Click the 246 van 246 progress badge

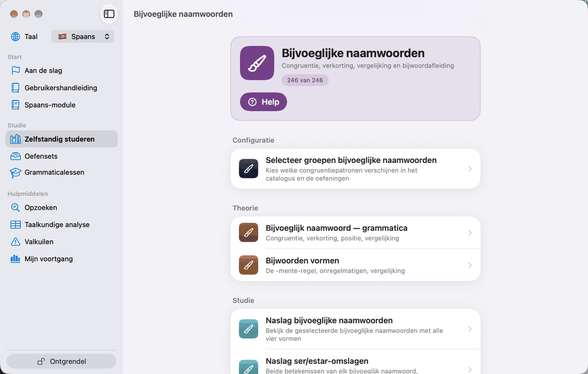pyautogui.click(x=305, y=80)
